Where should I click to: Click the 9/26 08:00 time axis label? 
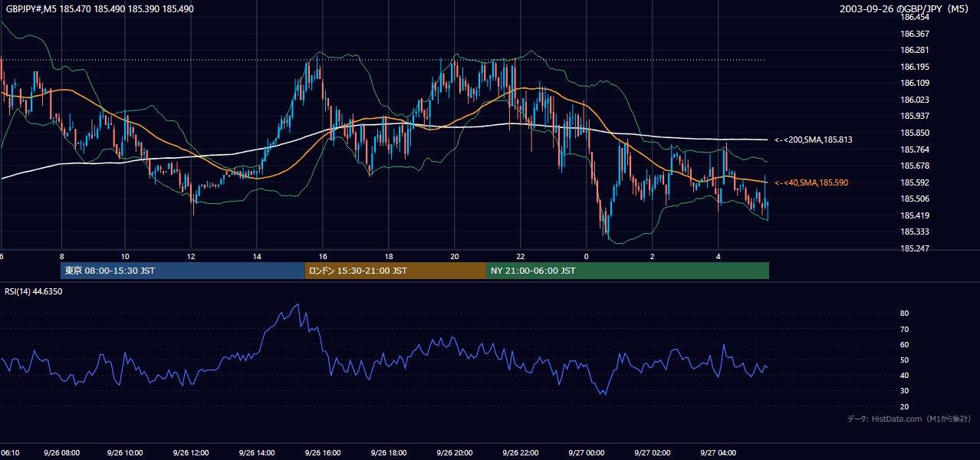pos(61,453)
